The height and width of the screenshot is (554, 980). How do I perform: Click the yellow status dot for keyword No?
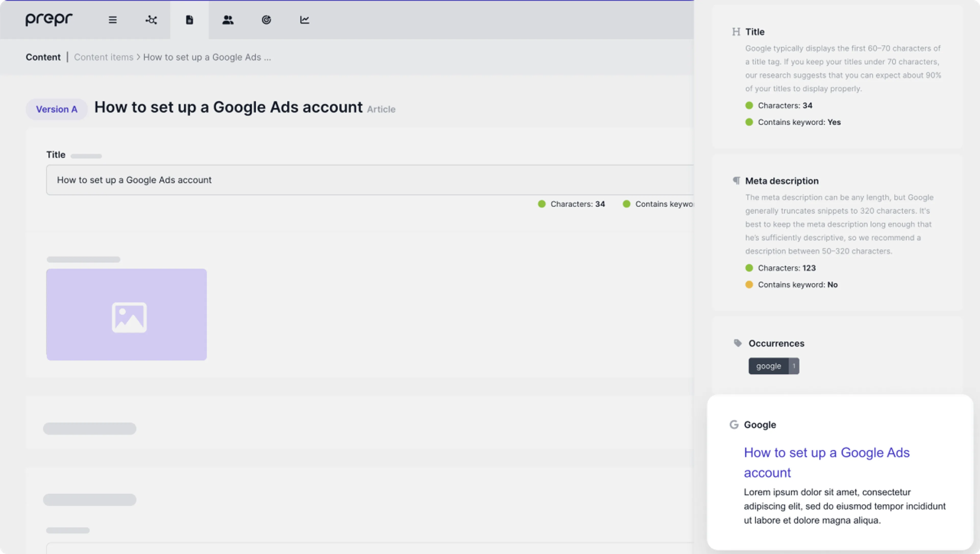(x=749, y=285)
